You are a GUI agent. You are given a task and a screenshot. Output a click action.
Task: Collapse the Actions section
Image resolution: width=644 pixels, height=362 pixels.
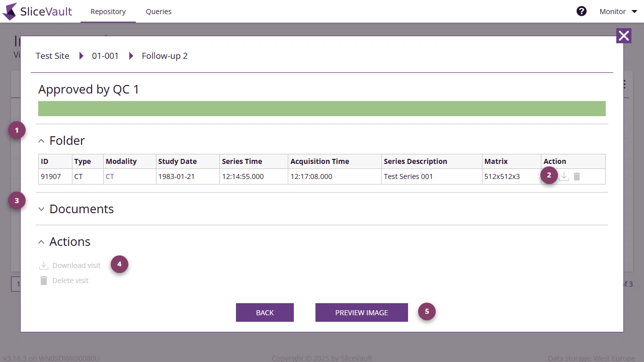41,242
